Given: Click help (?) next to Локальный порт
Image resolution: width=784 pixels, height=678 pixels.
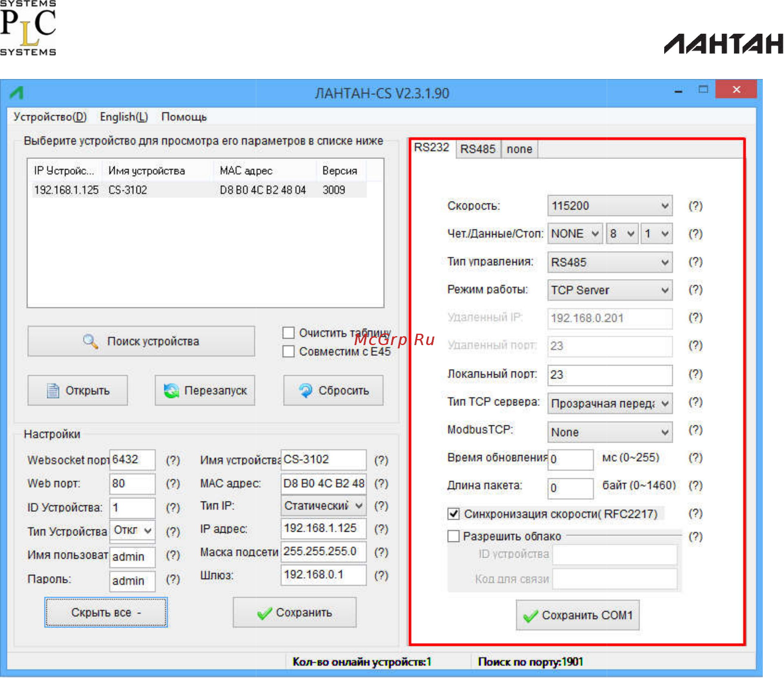Looking at the screenshot, I should pyautogui.click(x=696, y=374).
